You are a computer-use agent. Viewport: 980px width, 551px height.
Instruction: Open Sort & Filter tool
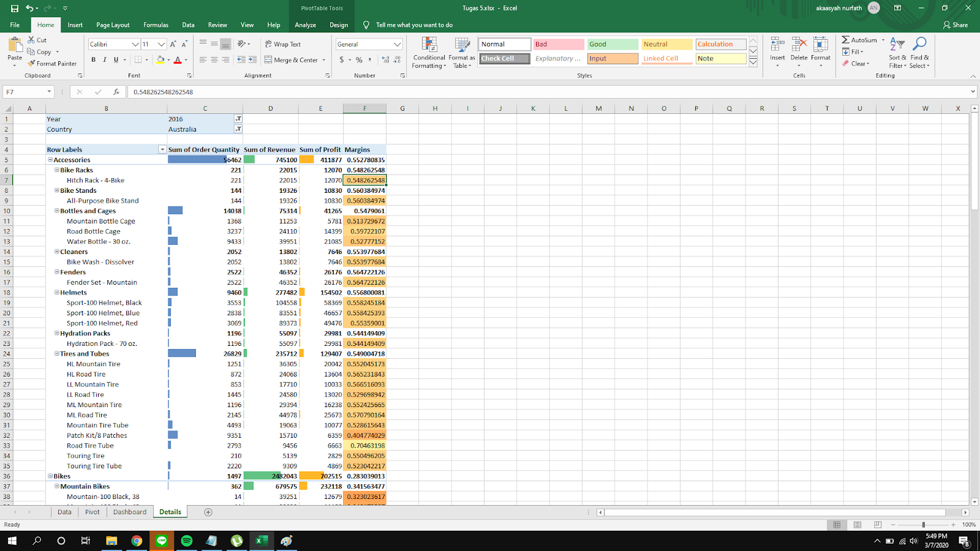[897, 53]
